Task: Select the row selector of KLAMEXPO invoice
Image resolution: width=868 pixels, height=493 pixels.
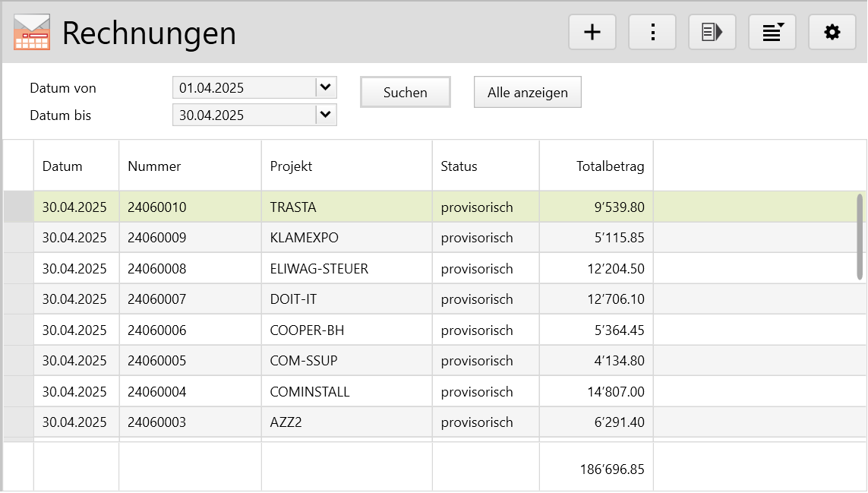Action: 18,238
